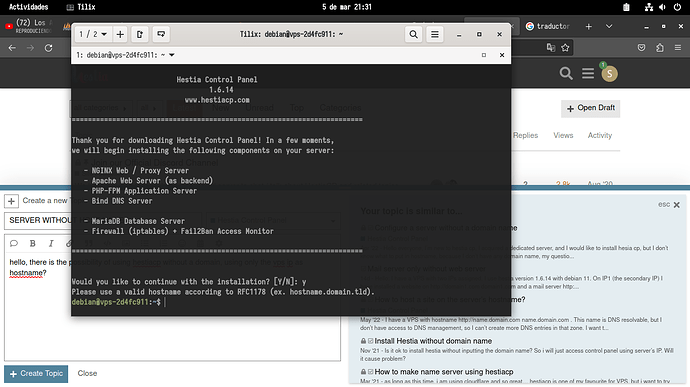
Task: Click the Create Topic button
Action: (36, 374)
